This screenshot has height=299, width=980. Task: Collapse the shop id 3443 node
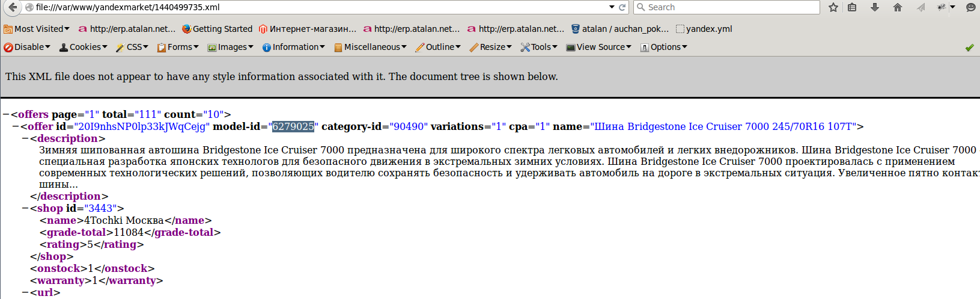click(x=25, y=208)
